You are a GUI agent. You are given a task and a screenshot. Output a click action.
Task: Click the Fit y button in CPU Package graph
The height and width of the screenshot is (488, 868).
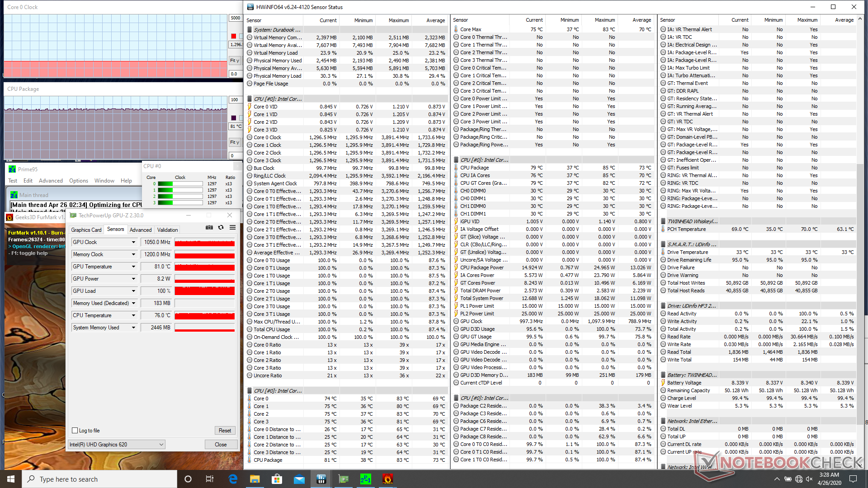[x=235, y=142]
